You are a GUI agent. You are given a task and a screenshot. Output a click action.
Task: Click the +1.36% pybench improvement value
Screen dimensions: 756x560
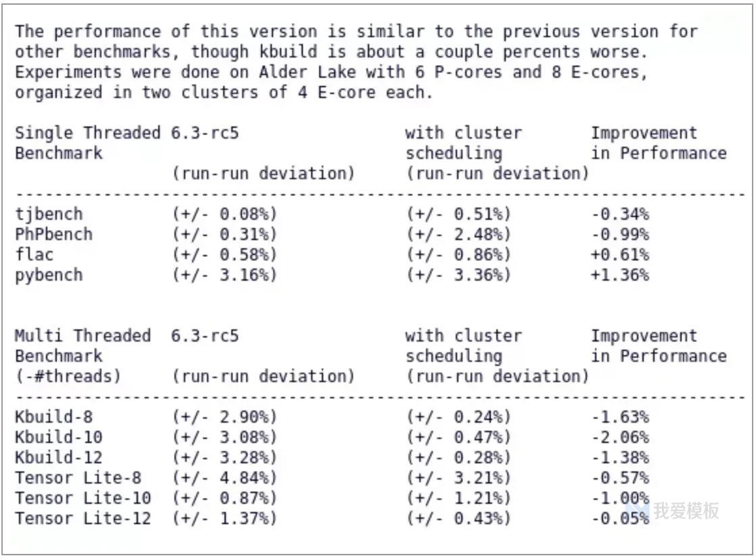[620, 275]
